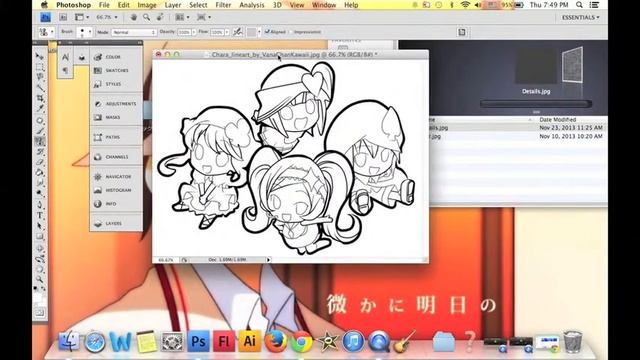Click the Flow percentage field
This screenshot has height=360, width=640.
point(217,32)
